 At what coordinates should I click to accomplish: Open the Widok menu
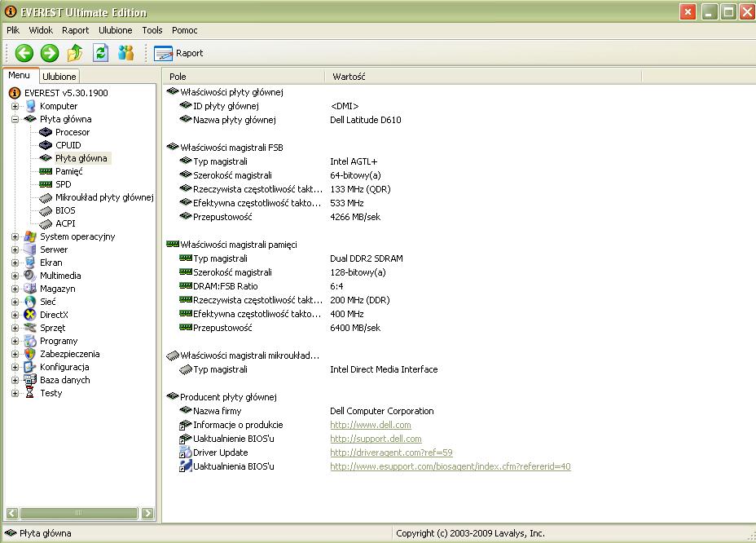pyautogui.click(x=41, y=30)
